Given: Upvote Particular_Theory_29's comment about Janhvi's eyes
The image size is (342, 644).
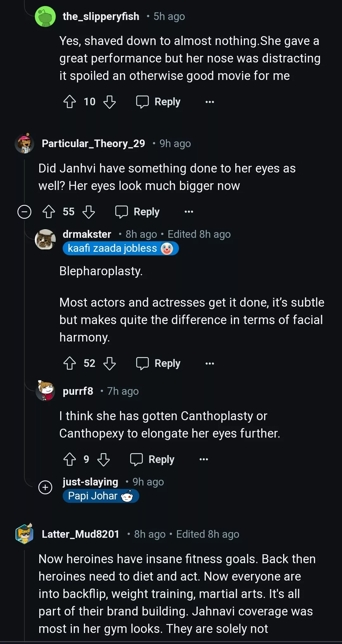Looking at the screenshot, I should pos(49,212).
